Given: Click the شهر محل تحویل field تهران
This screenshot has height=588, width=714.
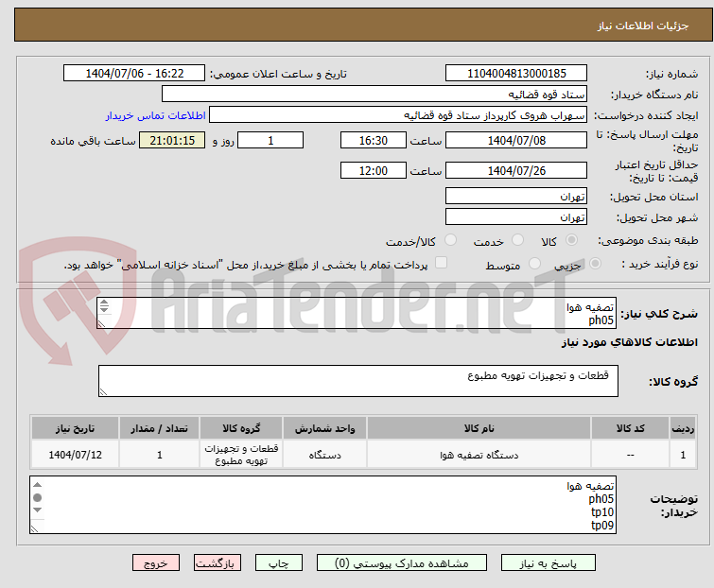Looking at the screenshot, I should 516,217.
